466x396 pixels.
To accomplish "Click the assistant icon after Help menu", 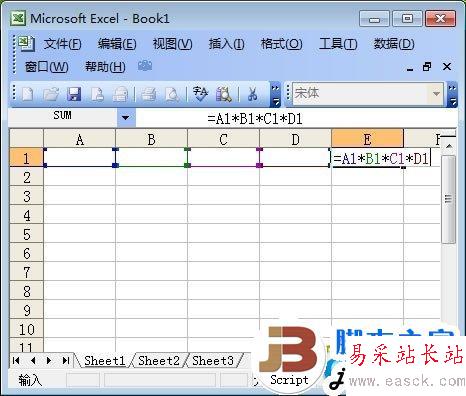I will click(x=145, y=66).
